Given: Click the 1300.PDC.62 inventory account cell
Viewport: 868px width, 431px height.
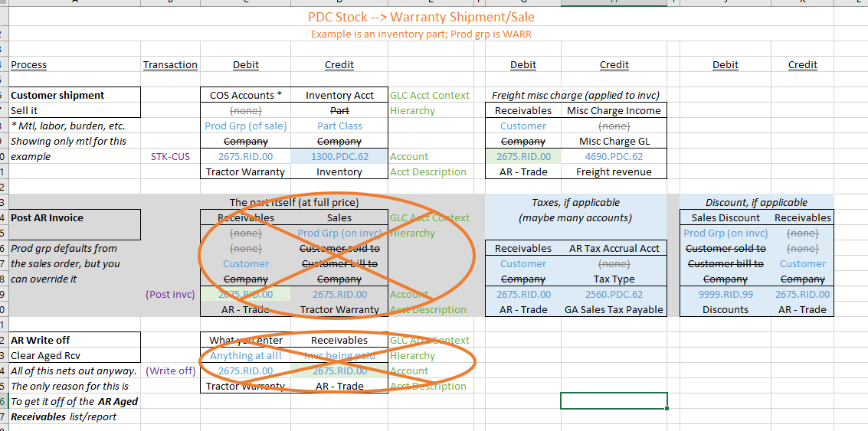Looking at the screenshot, I should click(x=339, y=157).
